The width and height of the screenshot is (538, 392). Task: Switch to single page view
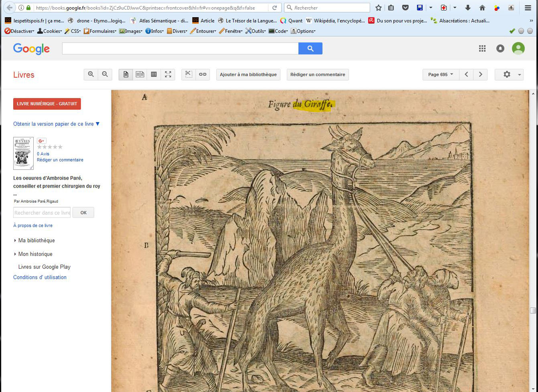(126, 75)
